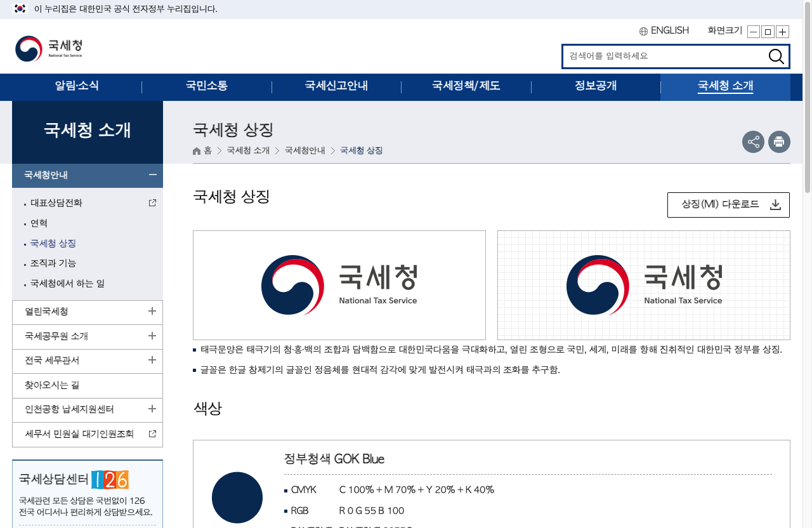Reset screen size with square button
The image size is (812, 528).
[x=768, y=32]
